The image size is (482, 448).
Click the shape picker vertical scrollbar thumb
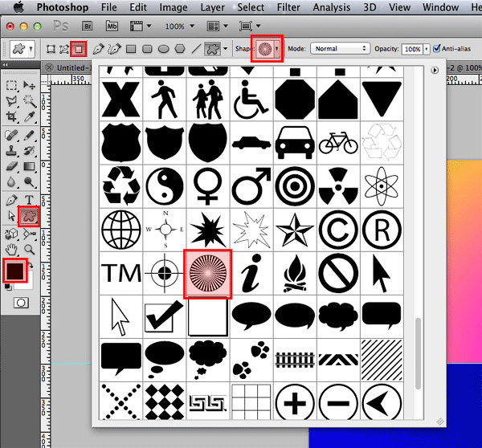click(418, 353)
